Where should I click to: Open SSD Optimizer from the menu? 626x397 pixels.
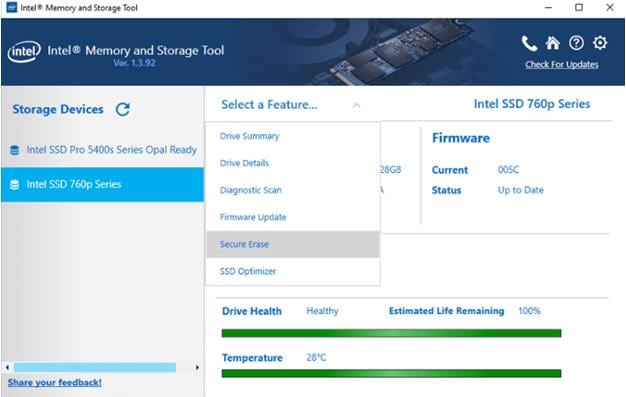(x=293, y=271)
